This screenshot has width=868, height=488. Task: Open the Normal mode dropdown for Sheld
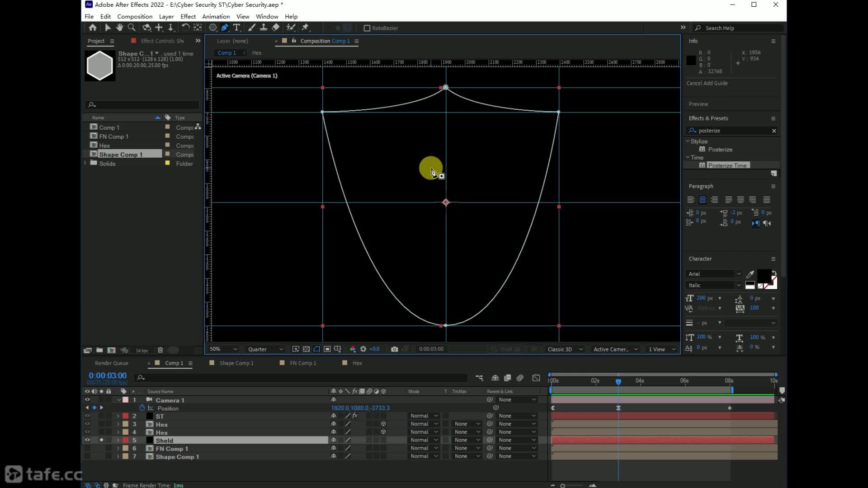[x=424, y=440]
